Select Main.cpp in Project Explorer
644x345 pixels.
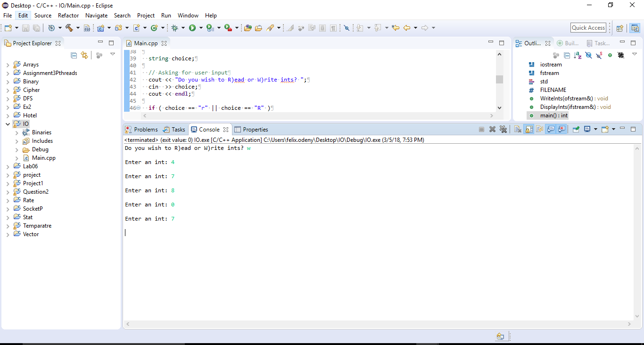point(43,158)
